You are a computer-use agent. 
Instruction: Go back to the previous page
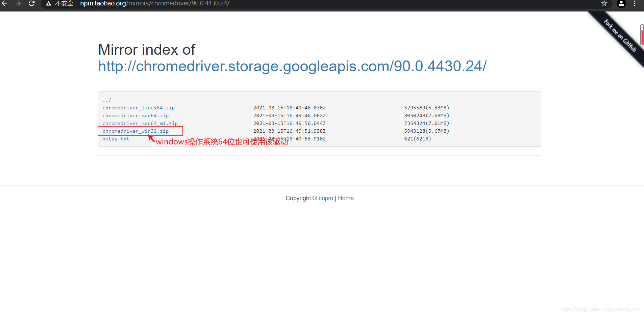[5, 3]
